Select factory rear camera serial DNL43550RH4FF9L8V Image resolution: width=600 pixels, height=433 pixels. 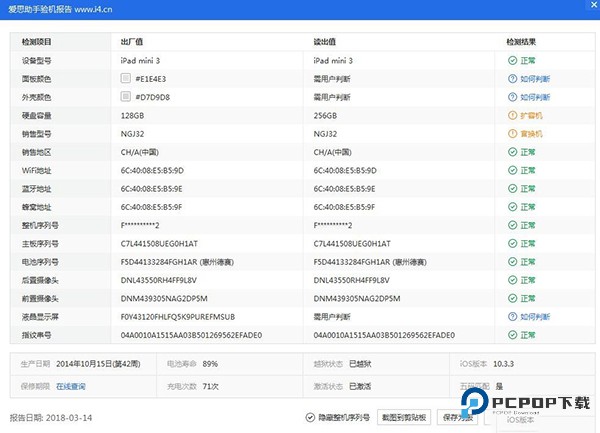coord(159,280)
